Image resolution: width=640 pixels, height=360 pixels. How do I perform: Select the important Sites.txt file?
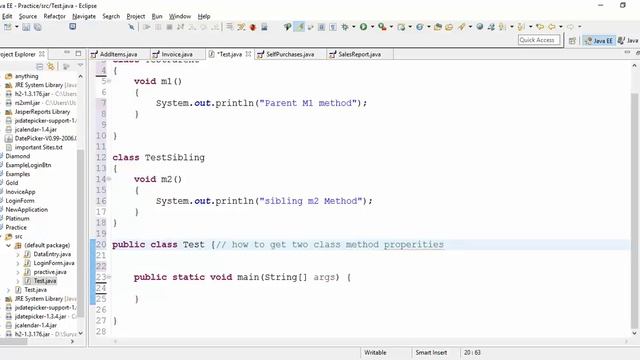pos(38,147)
